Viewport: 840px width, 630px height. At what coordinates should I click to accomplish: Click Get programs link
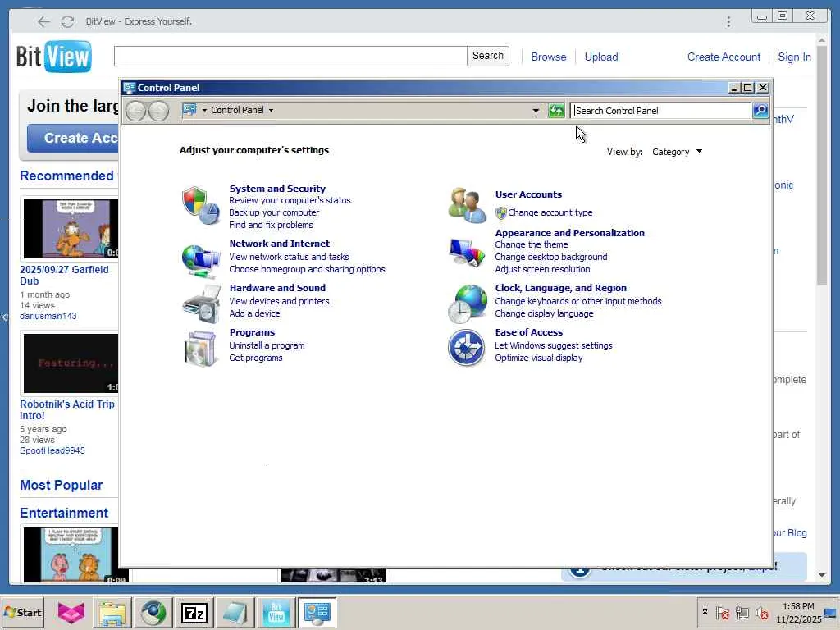(x=256, y=358)
